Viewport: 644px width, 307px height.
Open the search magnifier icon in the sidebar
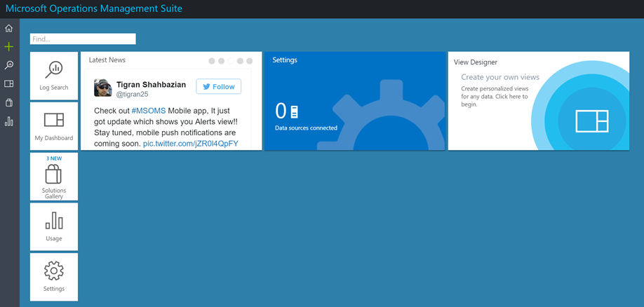(x=8, y=65)
